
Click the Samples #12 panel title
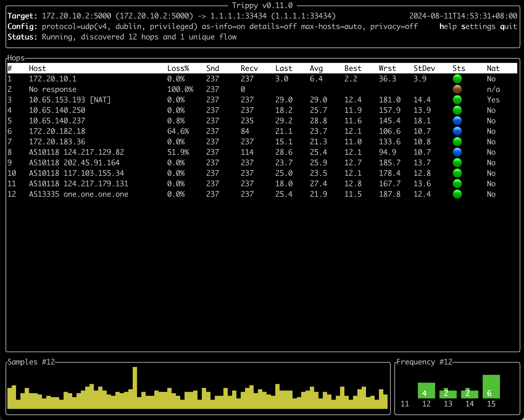pyautogui.click(x=31, y=362)
